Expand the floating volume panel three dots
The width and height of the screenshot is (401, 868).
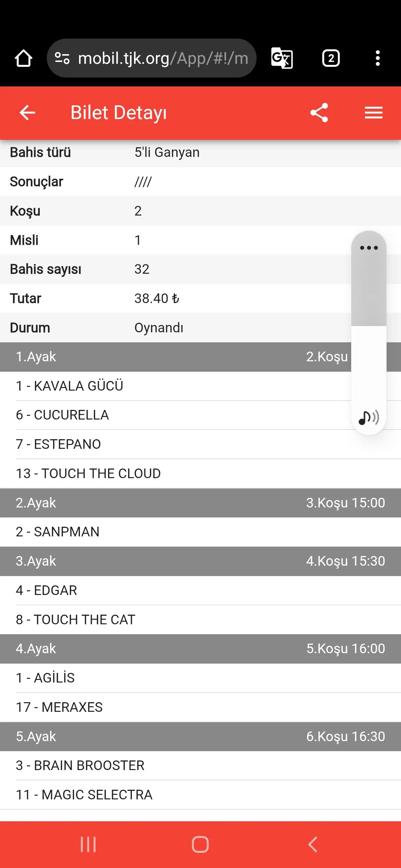[x=369, y=248]
